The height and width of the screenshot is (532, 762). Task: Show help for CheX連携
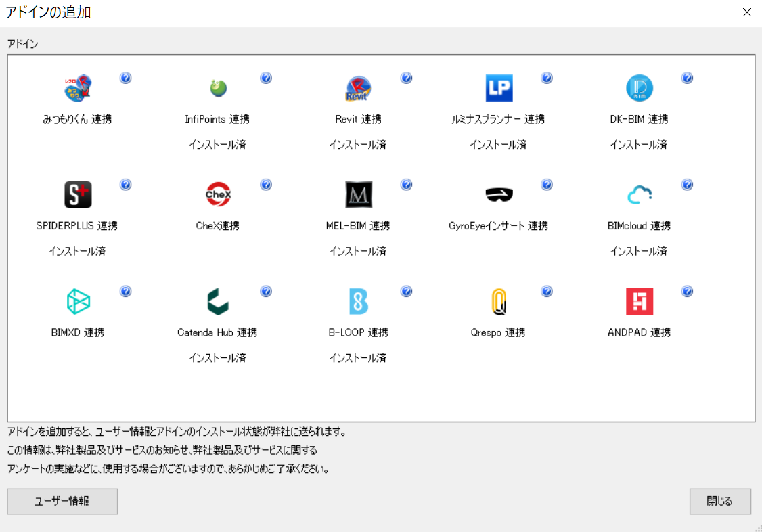point(266,185)
